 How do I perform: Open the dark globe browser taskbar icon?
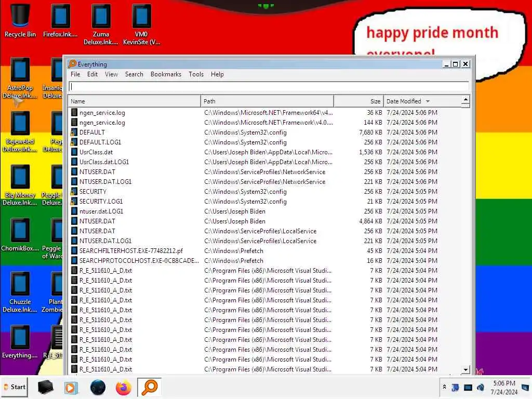click(x=98, y=387)
